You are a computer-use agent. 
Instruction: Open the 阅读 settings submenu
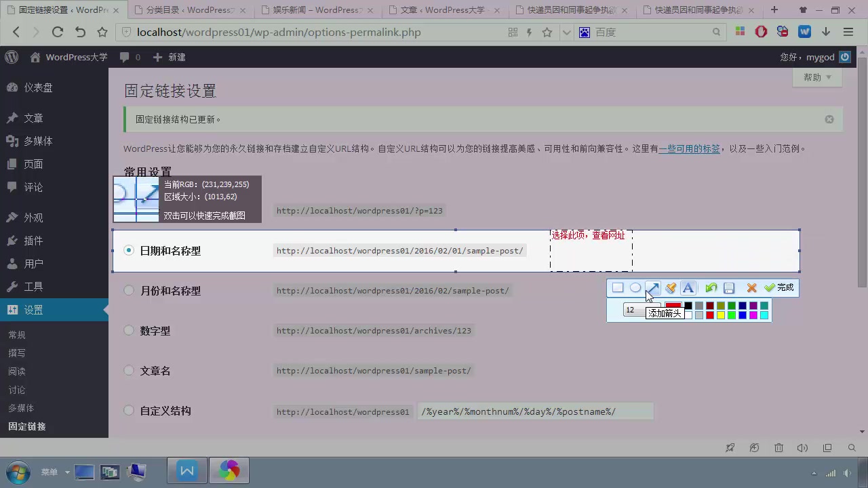pos(17,371)
